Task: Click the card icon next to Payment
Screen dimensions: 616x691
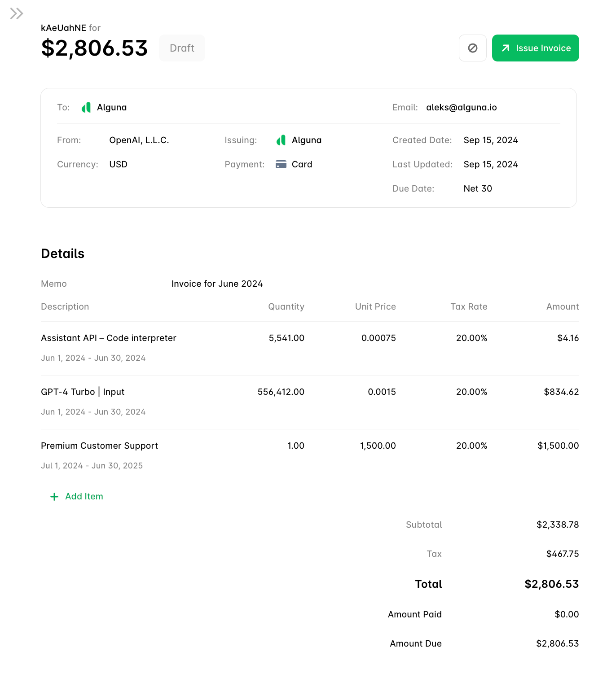Action: point(281,164)
